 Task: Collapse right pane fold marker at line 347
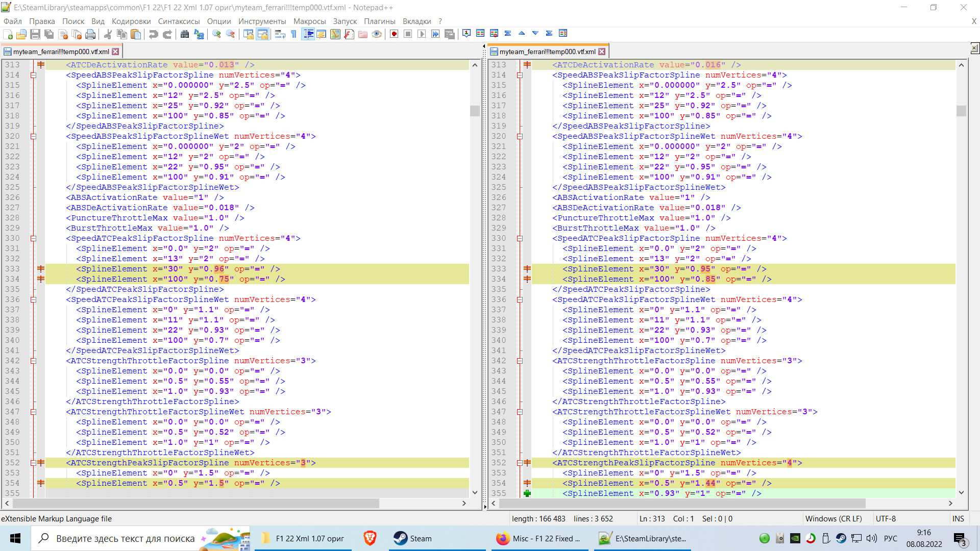[x=520, y=412]
